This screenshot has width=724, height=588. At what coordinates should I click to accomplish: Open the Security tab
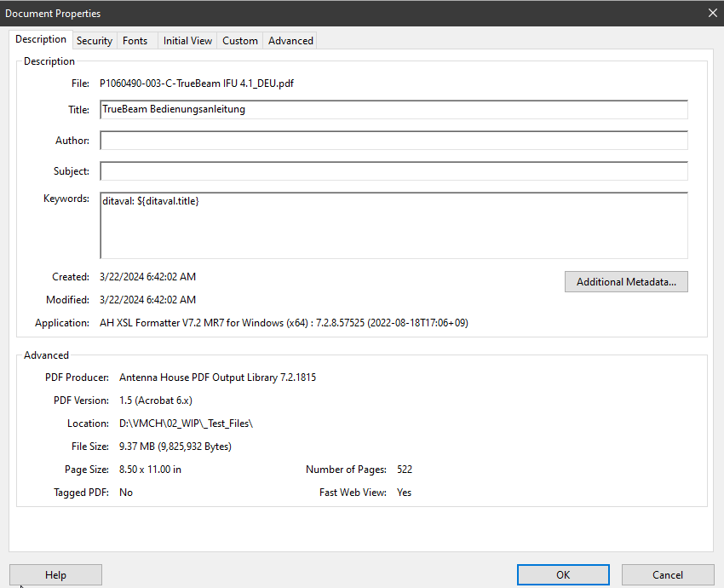(95, 41)
